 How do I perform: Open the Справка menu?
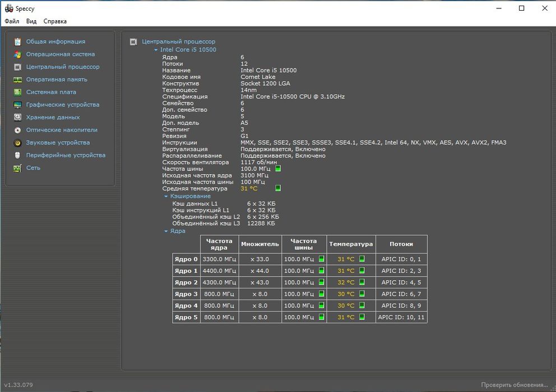point(55,21)
